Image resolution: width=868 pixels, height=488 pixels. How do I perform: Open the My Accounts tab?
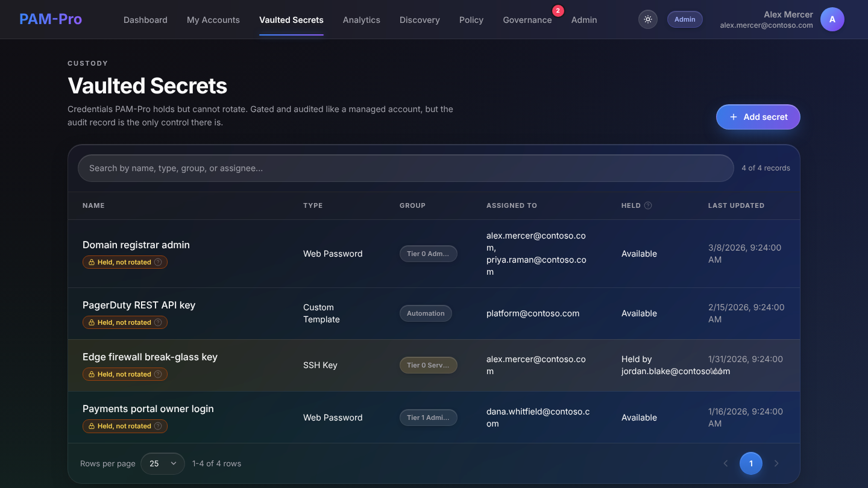(x=213, y=20)
